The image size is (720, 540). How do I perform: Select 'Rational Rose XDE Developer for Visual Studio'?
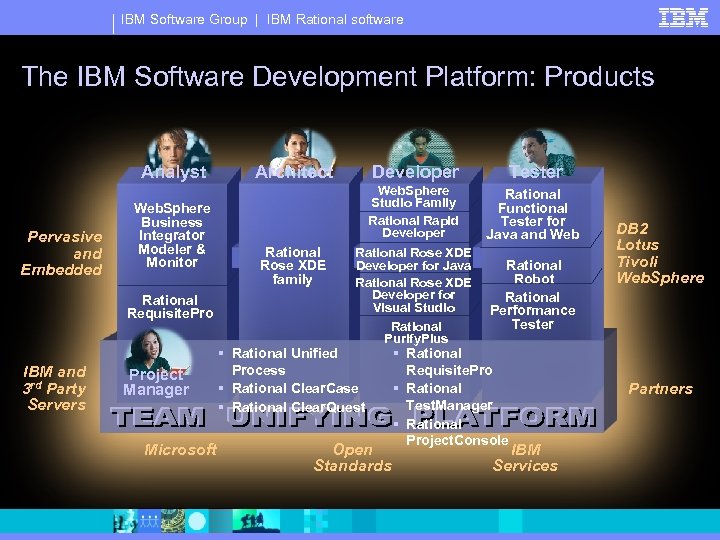(x=414, y=295)
